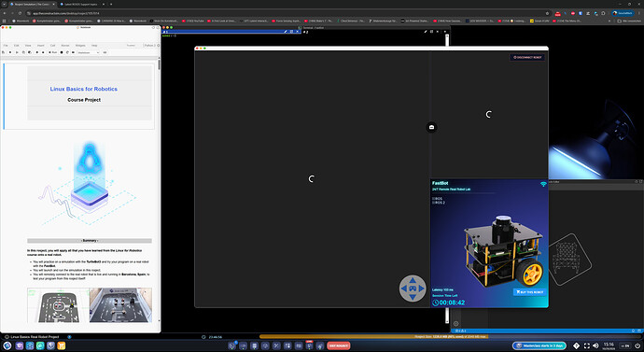
Task: Open the File menu in notebook
Action: [6, 45]
